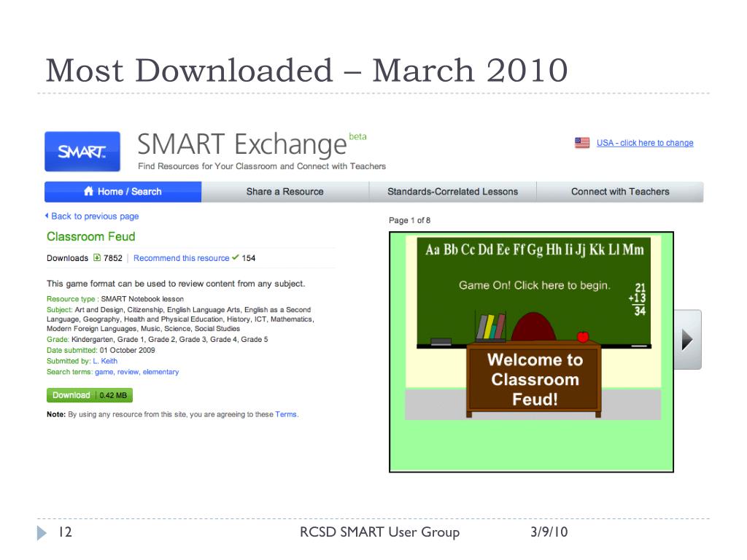Click the 'elementary' search term link
The height and width of the screenshot is (560, 747).
click(x=160, y=372)
